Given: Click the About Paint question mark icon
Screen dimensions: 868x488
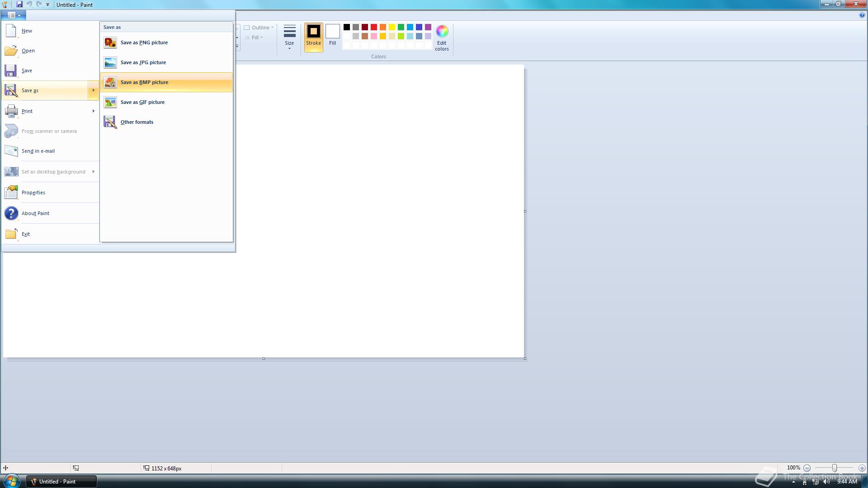Looking at the screenshot, I should click(x=11, y=213).
